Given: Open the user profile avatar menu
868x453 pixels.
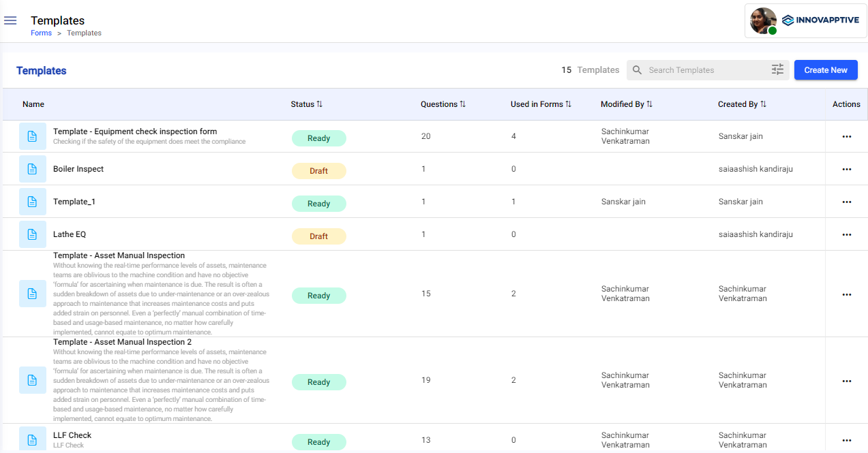Looking at the screenshot, I should point(763,21).
